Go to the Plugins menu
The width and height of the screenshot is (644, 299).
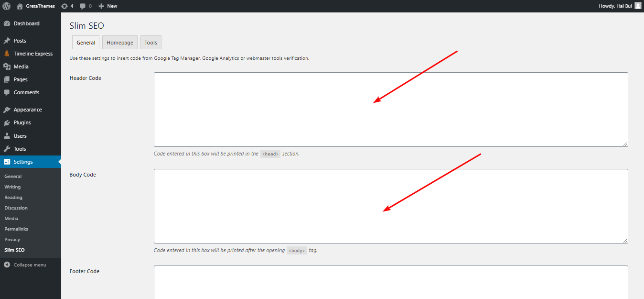31,122
